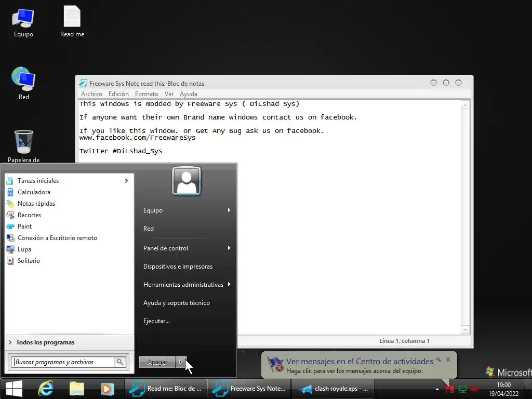
Task: Open the Equipo desktop icon
Action: [23, 23]
